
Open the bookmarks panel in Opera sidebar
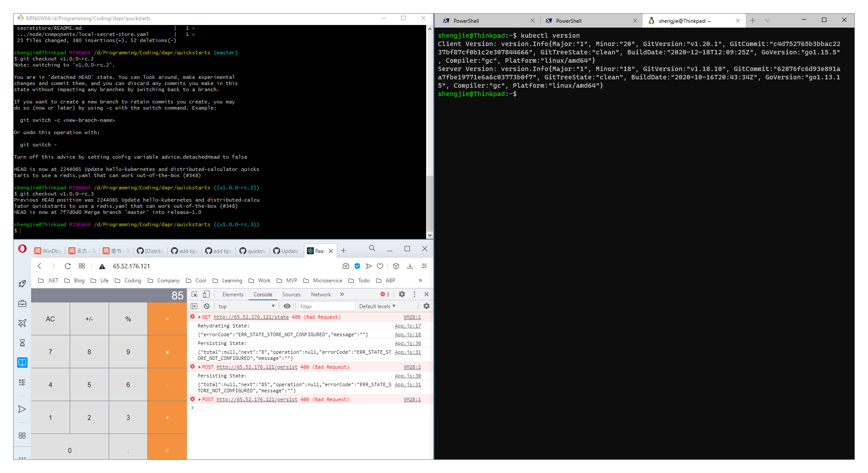tap(22, 362)
